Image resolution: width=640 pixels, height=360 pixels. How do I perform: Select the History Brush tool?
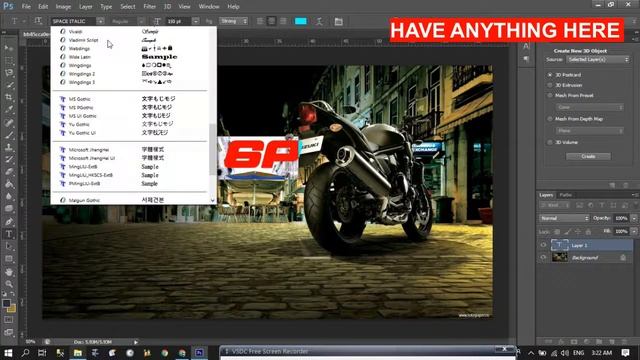9,160
